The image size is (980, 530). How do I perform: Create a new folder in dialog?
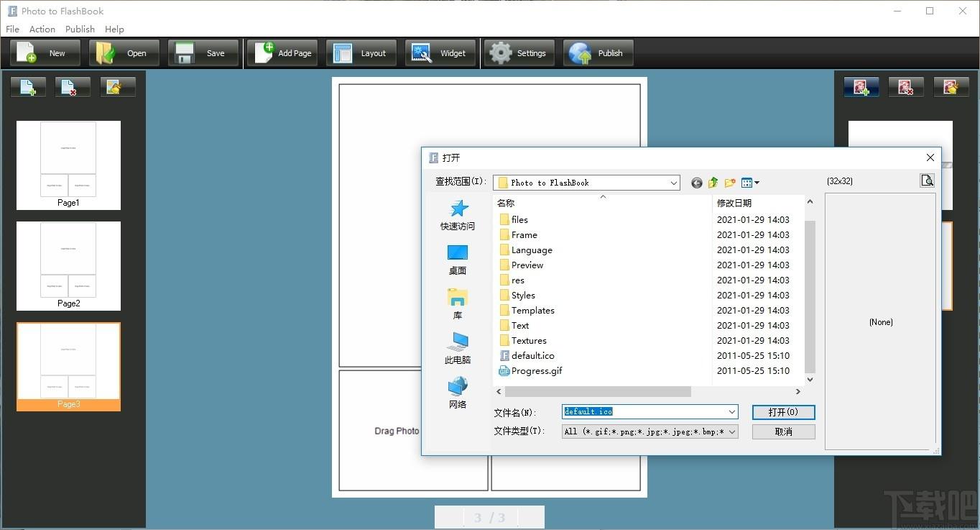coord(730,183)
